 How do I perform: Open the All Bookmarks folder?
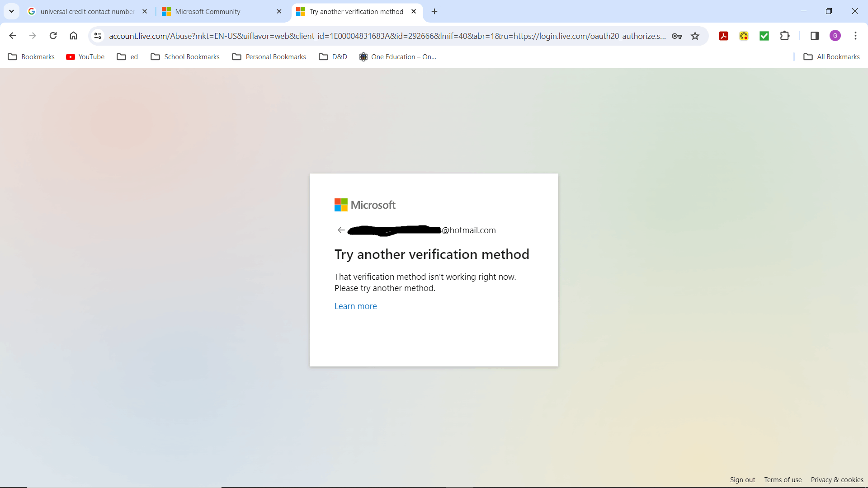(x=831, y=57)
